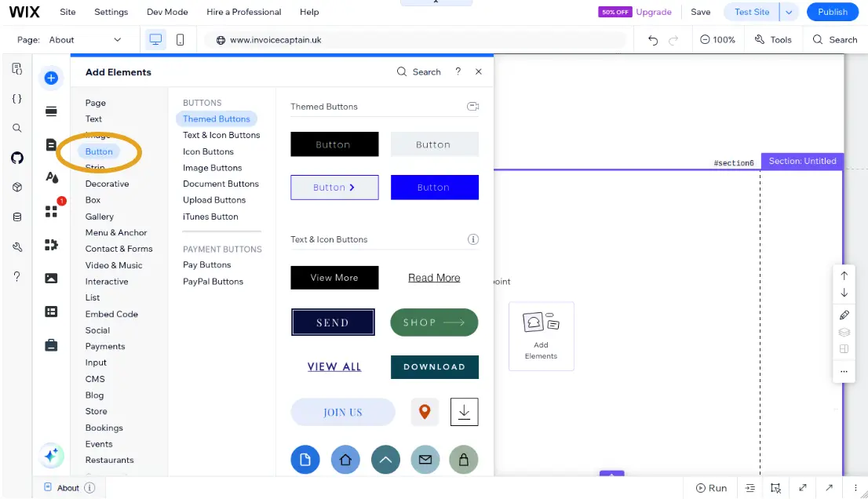Select Embed Code category
The width and height of the screenshot is (868, 499).
coord(111,314)
